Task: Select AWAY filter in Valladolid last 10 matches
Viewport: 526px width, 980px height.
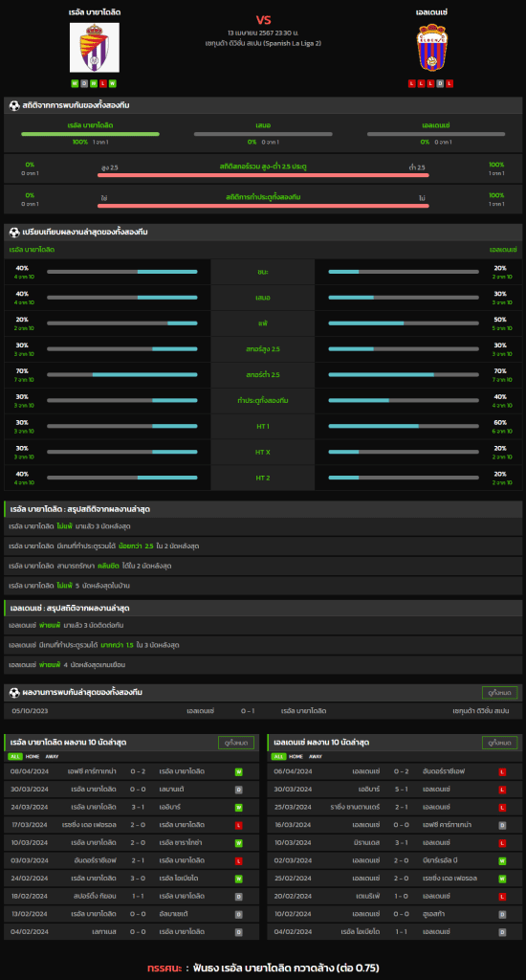Action: (x=52, y=756)
